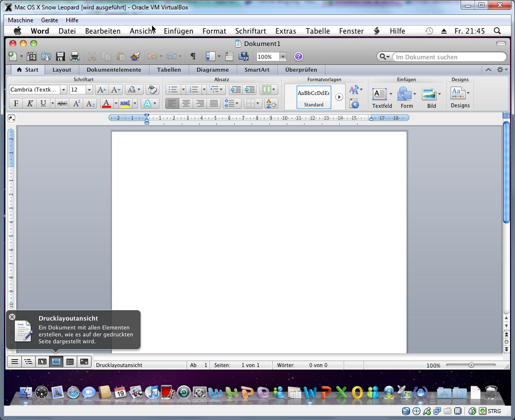Clear formatting with the Ab eraser icon

click(x=152, y=89)
